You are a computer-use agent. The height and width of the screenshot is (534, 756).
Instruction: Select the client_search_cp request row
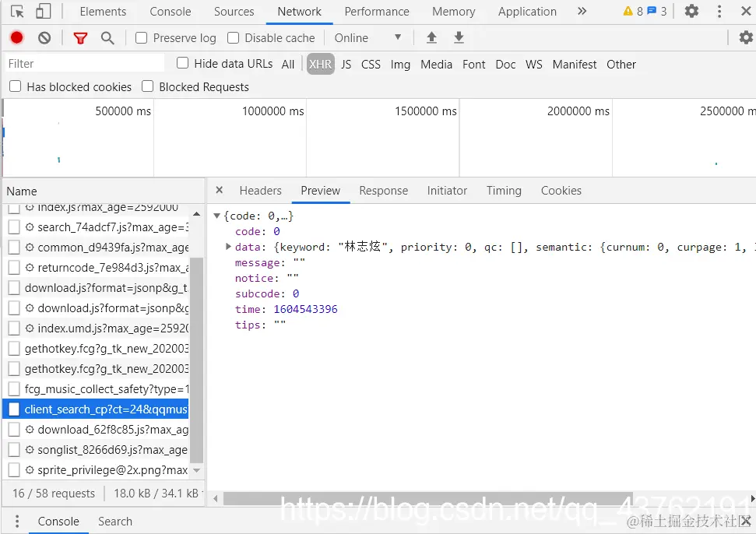tap(96, 409)
